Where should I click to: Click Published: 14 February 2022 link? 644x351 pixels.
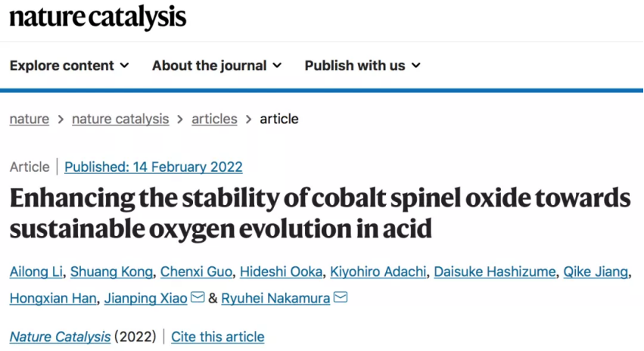153,167
